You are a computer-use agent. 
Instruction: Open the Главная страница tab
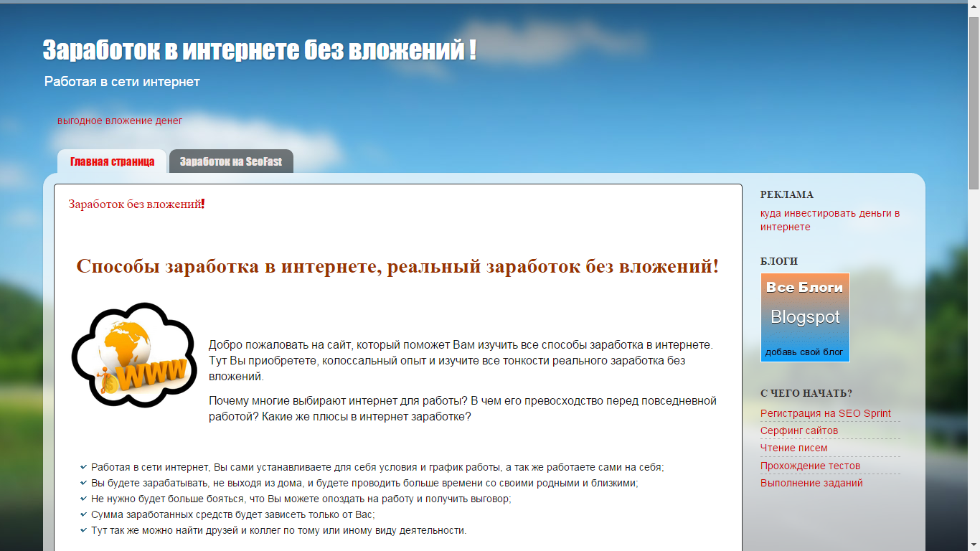pos(112,161)
